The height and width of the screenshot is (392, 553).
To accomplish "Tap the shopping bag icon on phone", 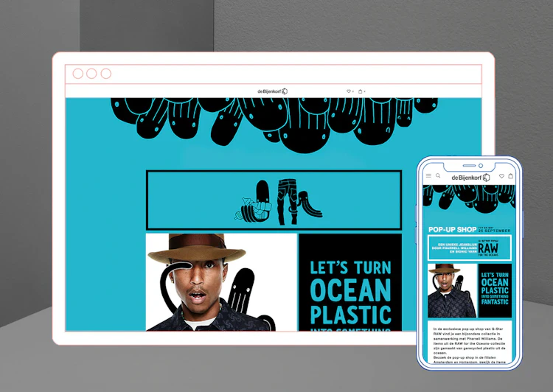I will (x=511, y=175).
